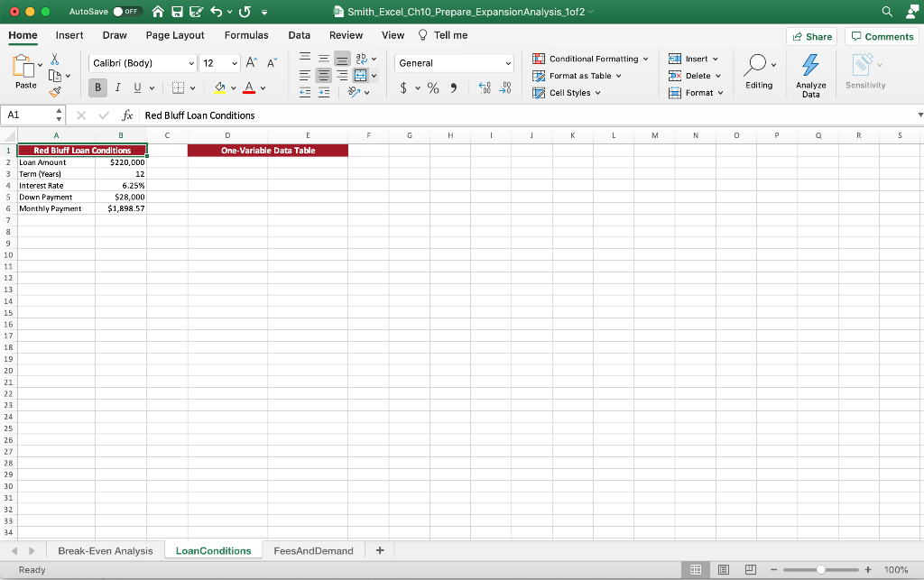
Task: Toggle Underline formatting
Action: (137, 87)
